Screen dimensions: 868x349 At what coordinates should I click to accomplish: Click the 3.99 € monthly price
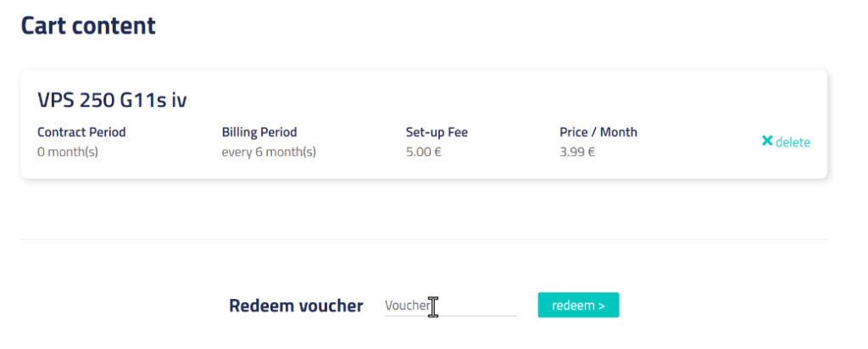pyautogui.click(x=577, y=152)
